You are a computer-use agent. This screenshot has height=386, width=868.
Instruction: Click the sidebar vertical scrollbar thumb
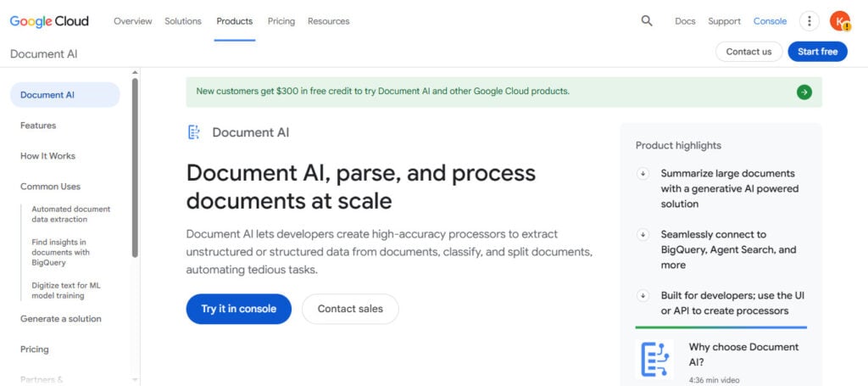(135, 167)
